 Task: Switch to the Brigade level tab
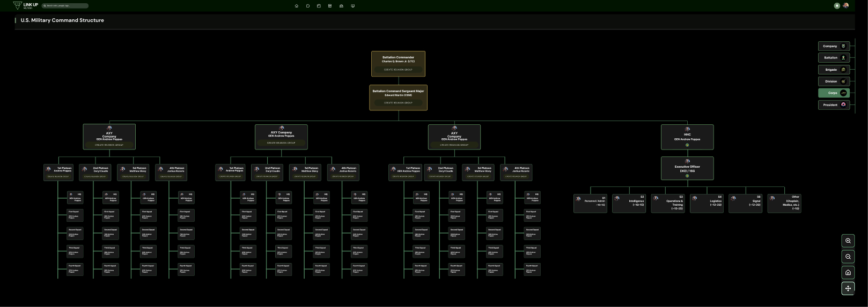click(x=834, y=70)
